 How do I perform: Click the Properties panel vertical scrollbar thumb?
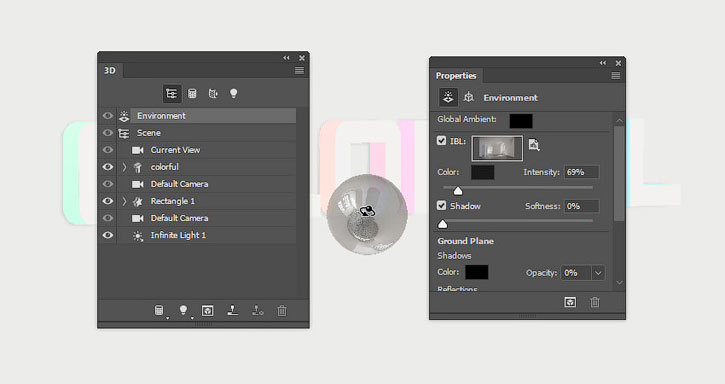click(x=620, y=173)
